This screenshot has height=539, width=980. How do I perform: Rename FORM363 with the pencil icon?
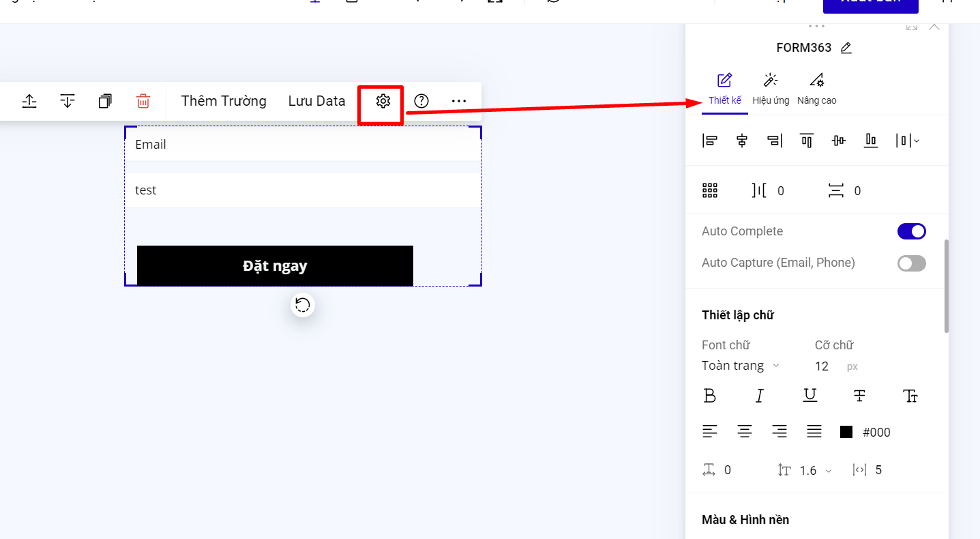pos(846,48)
